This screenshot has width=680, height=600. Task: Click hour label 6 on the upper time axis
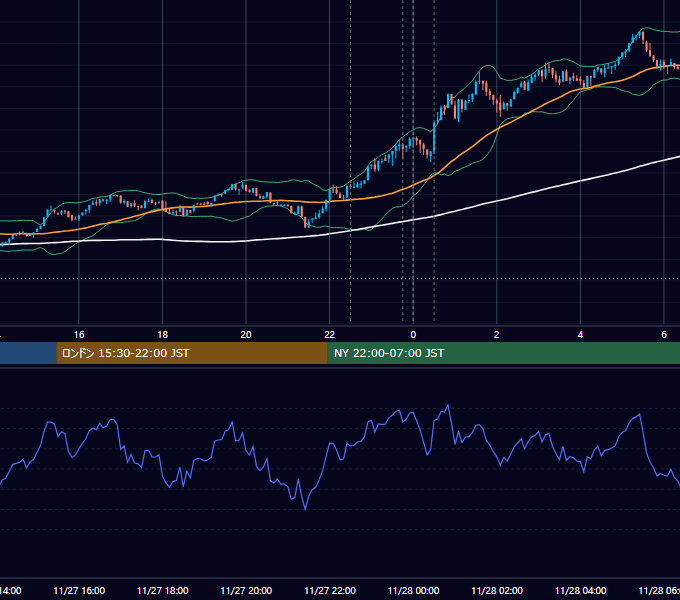point(664,335)
